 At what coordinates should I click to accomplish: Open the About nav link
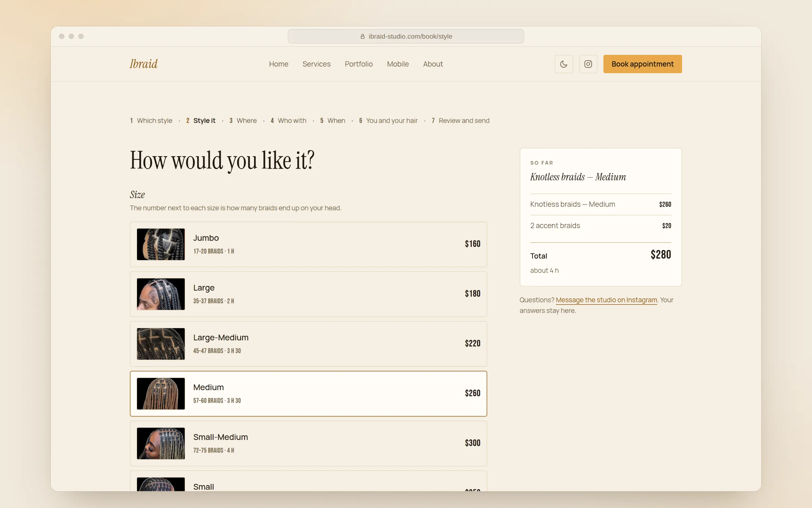(433, 64)
